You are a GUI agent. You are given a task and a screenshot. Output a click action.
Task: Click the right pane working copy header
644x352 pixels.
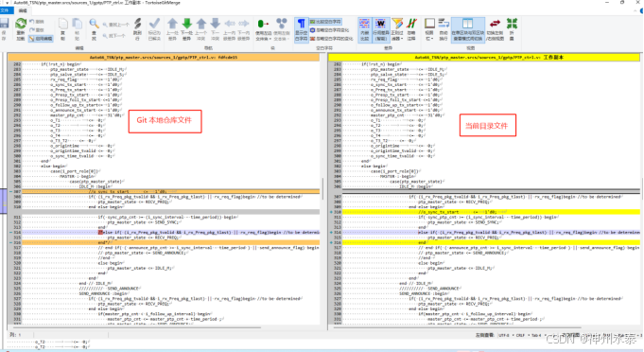pyautogui.click(x=484, y=58)
